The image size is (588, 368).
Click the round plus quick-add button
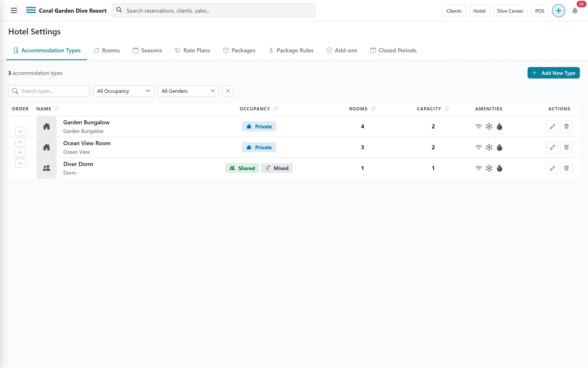click(558, 11)
